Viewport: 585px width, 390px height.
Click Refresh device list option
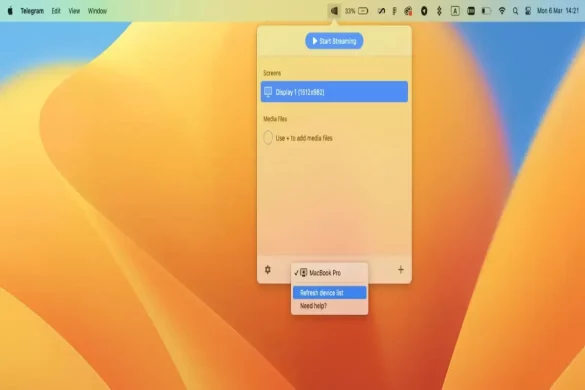(329, 293)
